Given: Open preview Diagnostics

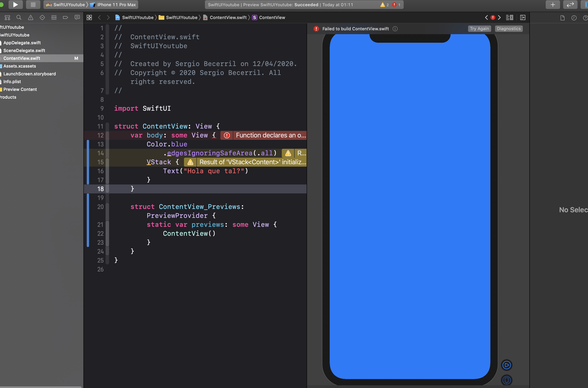Looking at the screenshot, I should pos(509,29).
